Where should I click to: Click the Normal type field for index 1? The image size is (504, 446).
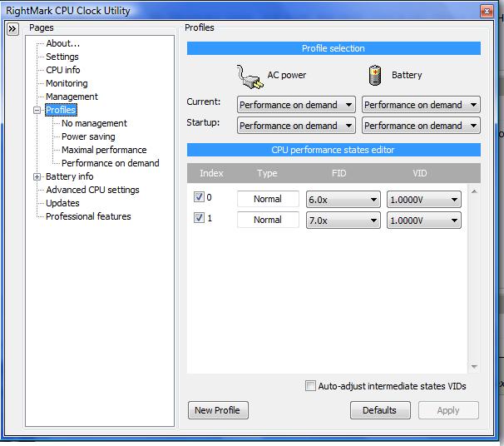coord(268,220)
